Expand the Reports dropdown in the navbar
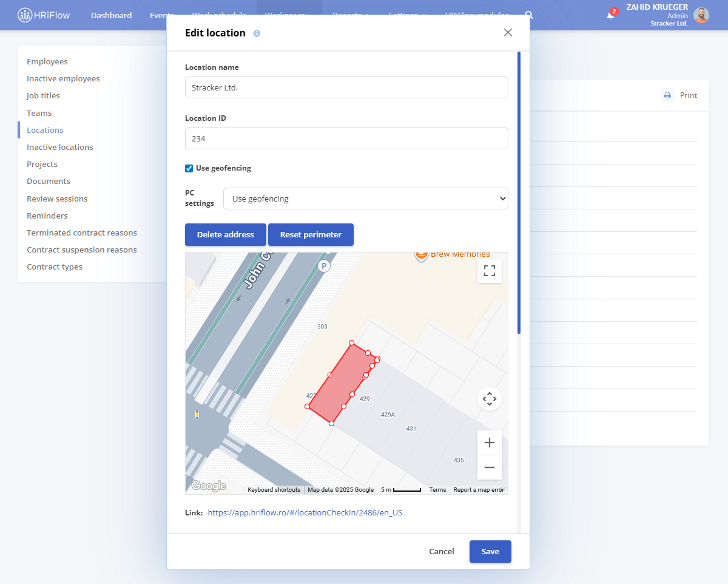The image size is (728, 584). click(351, 15)
